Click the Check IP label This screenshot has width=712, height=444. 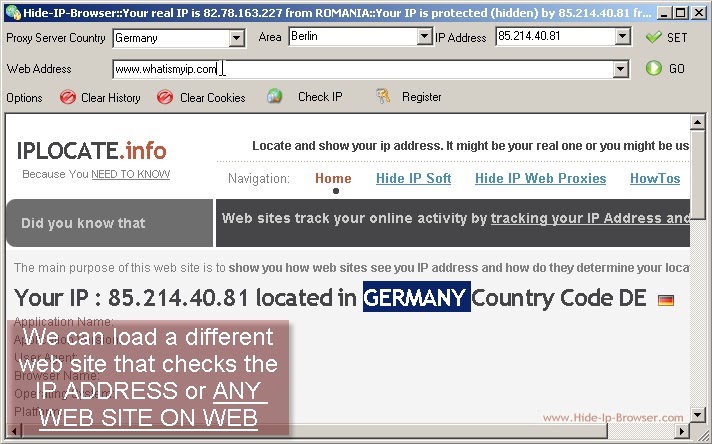320,97
